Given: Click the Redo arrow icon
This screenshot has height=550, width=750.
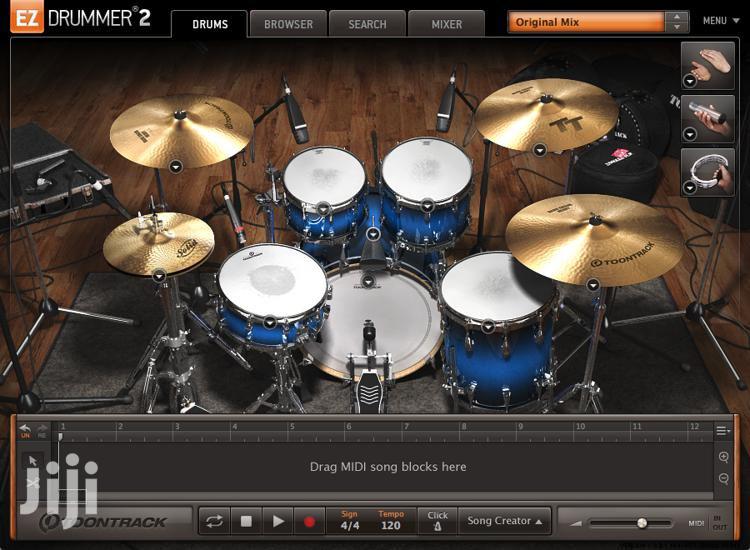Looking at the screenshot, I should pyautogui.click(x=43, y=430).
